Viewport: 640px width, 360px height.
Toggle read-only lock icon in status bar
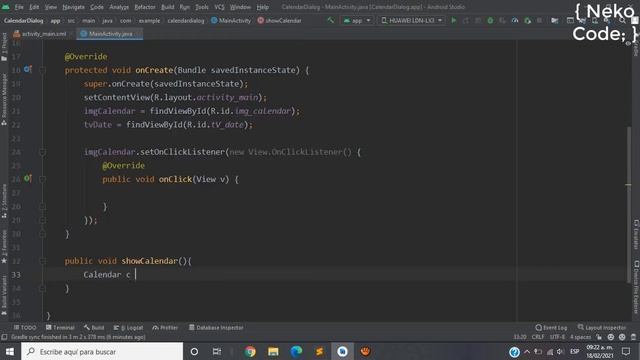[599, 337]
